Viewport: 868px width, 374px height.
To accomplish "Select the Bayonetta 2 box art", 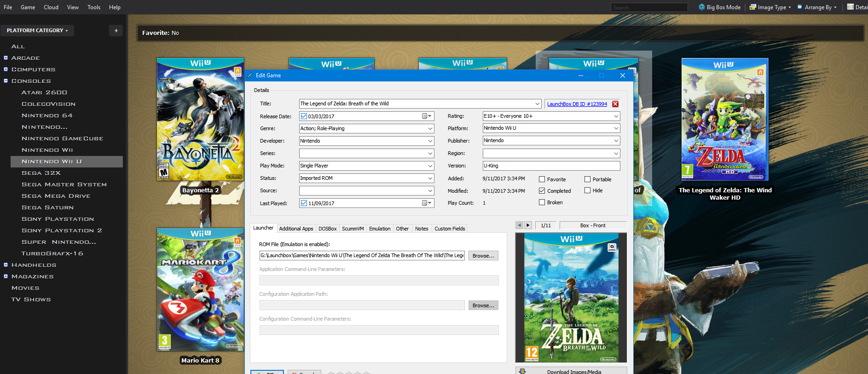I will (200, 120).
